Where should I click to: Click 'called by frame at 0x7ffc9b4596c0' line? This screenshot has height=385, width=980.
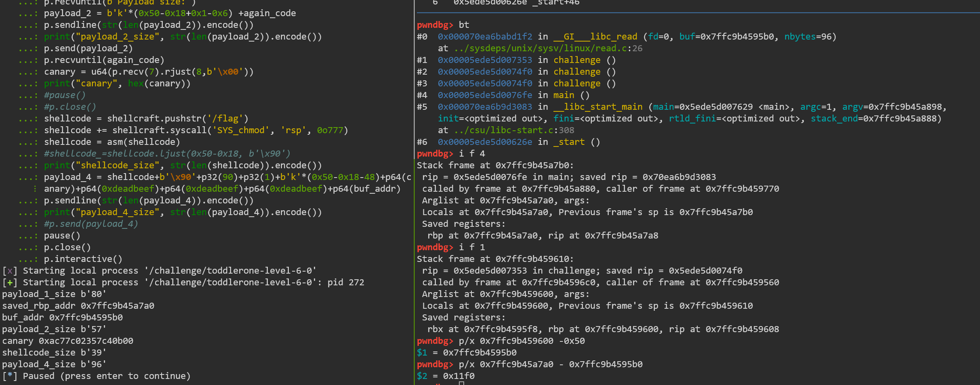click(x=601, y=282)
